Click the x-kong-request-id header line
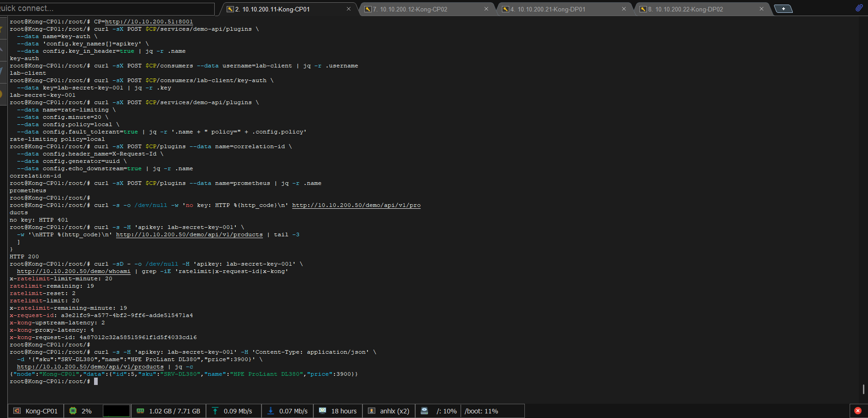 (103, 337)
